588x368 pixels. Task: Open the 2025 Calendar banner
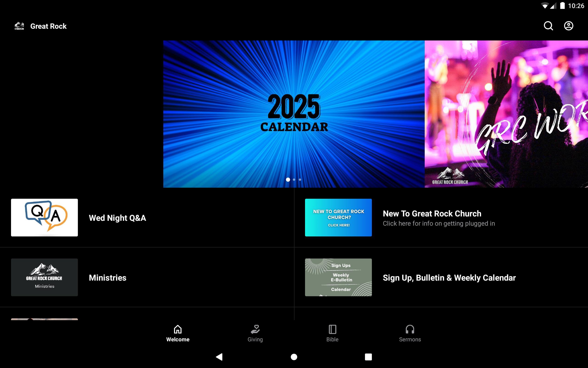(x=294, y=114)
